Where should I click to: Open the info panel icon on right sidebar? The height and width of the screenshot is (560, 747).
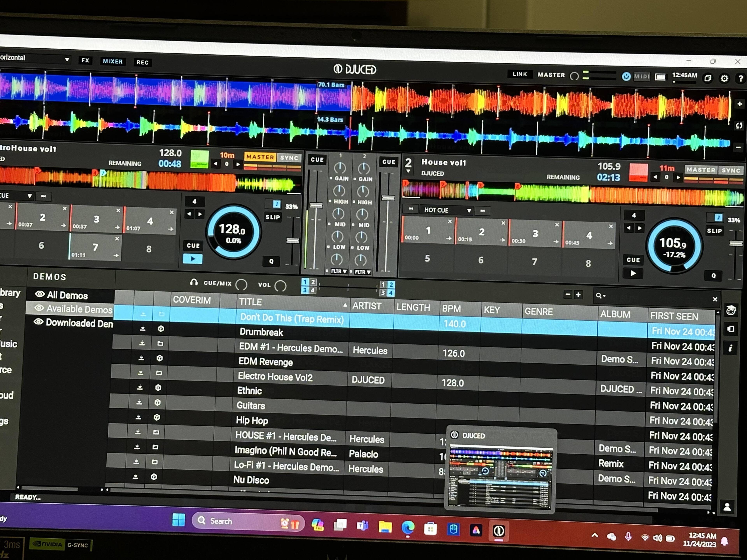pyautogui.click(x=730, y=348)
